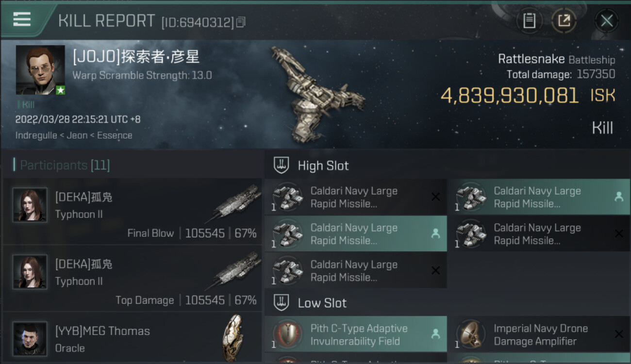
Task: Copy kill report ID icon
Action: coord(241,22)
